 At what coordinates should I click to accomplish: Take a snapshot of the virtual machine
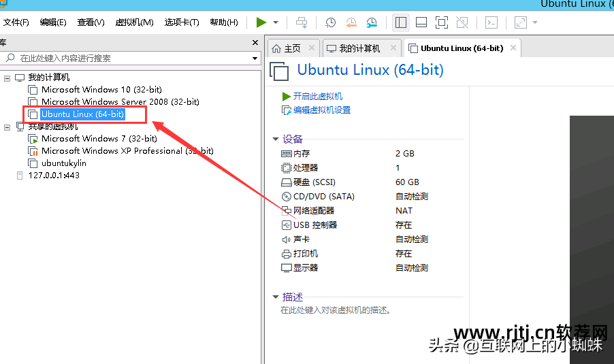[331, 22]
